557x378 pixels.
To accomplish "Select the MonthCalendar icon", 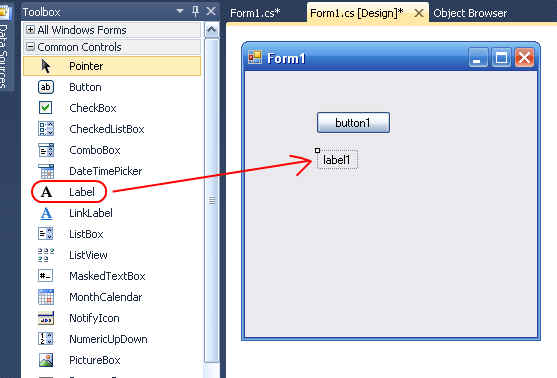I will click(x=46, y=297).
